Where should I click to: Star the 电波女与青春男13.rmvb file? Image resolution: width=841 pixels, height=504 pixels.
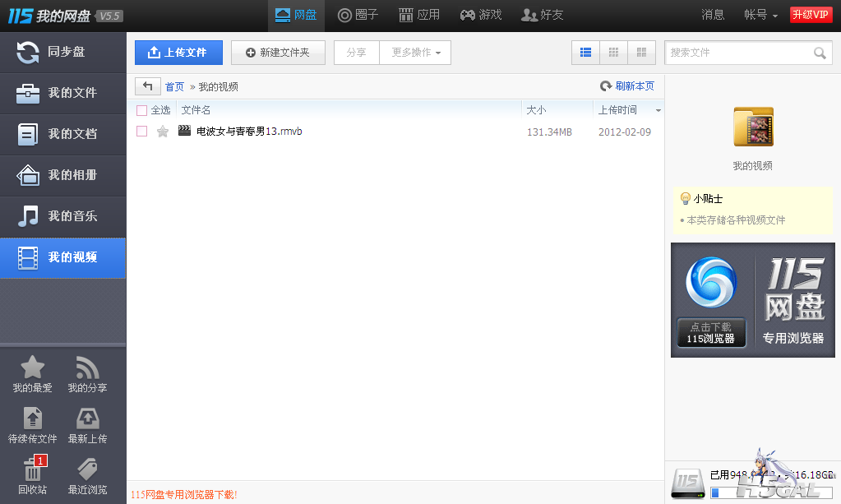tap(163, 132)
